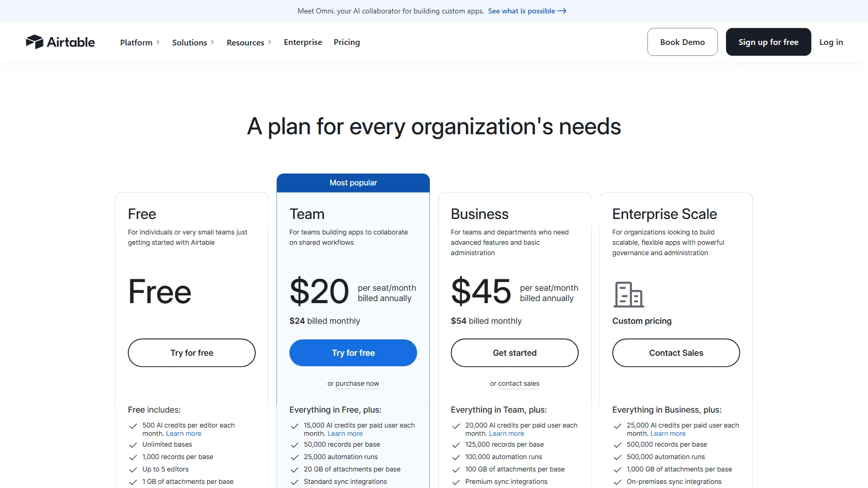The width and height of the screenshot is (868, 488).
Task: Go to the Enterprise page
Action: point(303,42)
